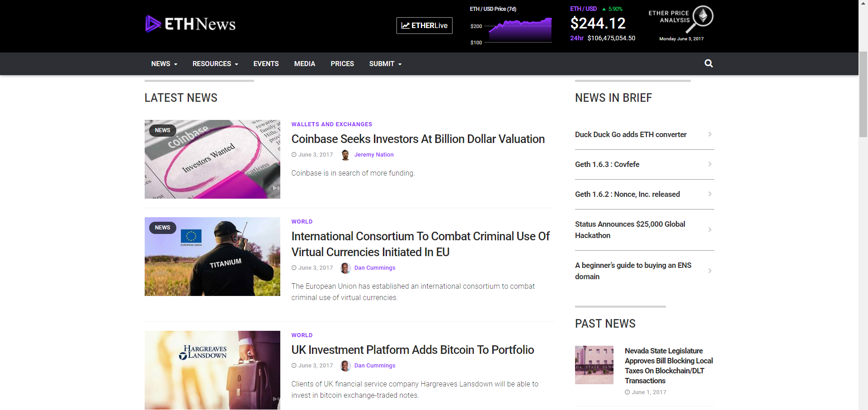This screenshot has width=868, height=410.
Task: Click the $244.12 ETH price
Action: (x=598, y=23)
